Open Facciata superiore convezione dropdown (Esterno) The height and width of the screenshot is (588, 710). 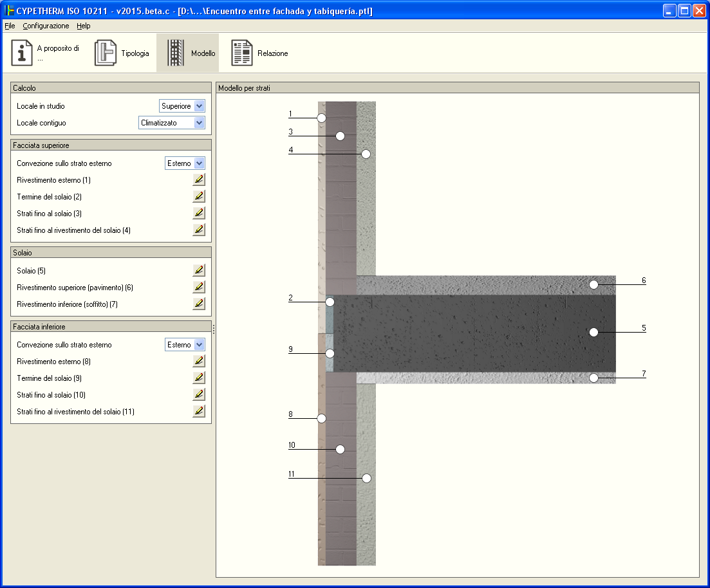coord(185,163)
